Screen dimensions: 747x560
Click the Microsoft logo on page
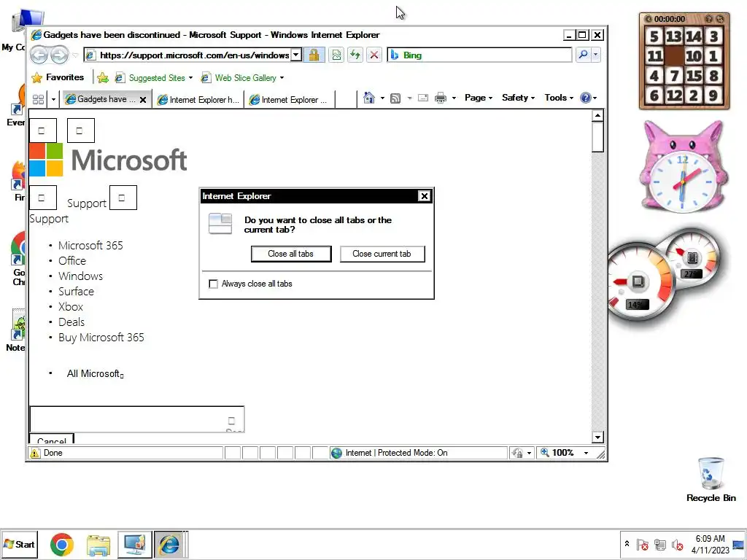click(x=108, y=160)
